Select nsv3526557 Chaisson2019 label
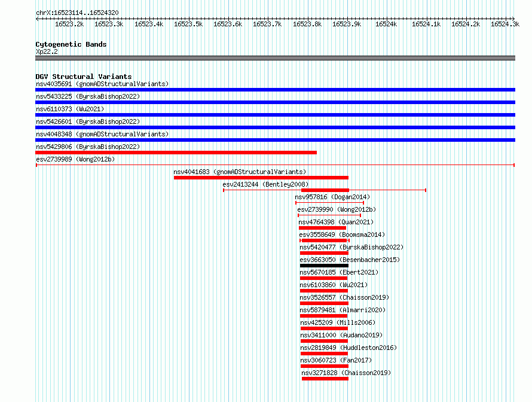532x402 pixels. [x=344, y=297]
